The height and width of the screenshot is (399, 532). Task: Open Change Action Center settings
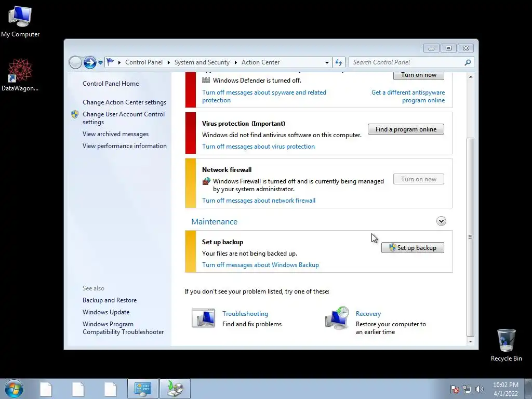pyautogui.click(x=125, y=102)
